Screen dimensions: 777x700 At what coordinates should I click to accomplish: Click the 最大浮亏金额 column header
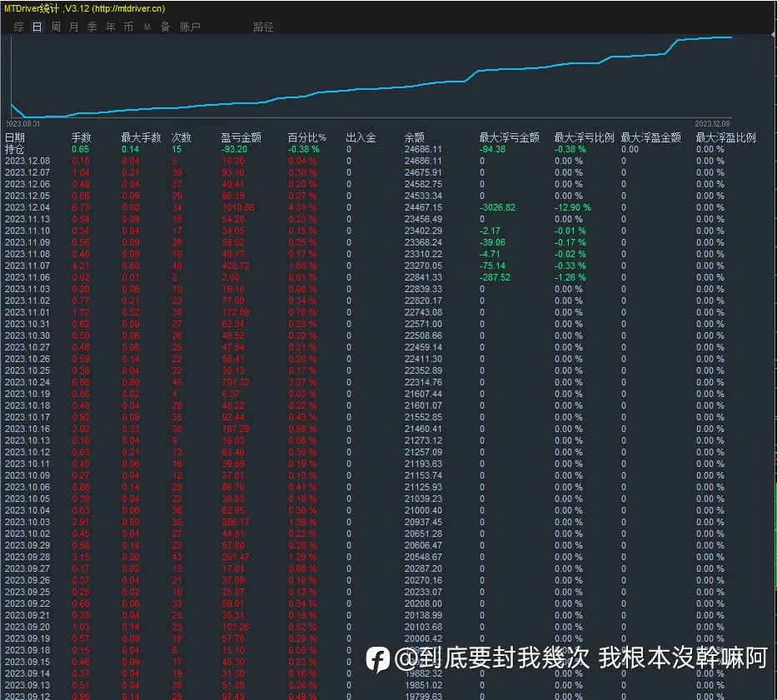[x=510, y=137]
